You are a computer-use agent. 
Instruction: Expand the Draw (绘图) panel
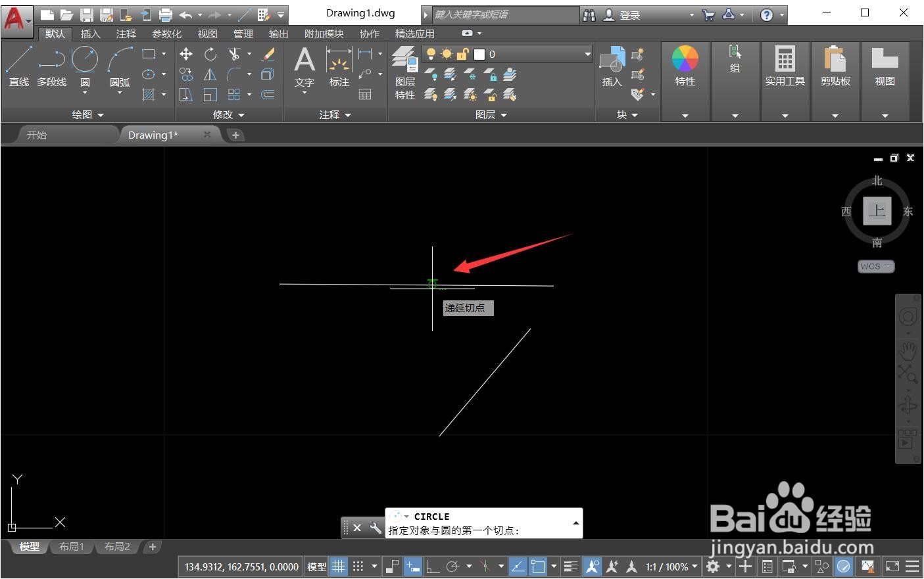point(88,114)
